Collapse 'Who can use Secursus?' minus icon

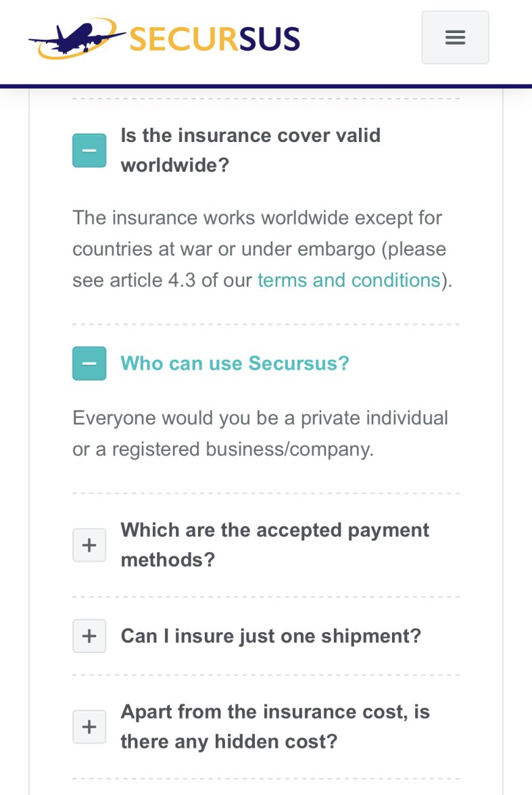(89, 364)
